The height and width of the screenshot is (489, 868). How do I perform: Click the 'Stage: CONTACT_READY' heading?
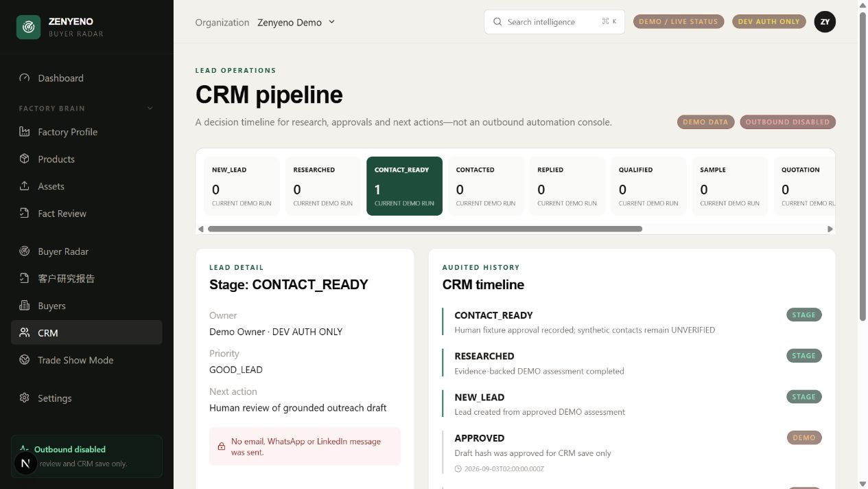[x=289, y=284]
